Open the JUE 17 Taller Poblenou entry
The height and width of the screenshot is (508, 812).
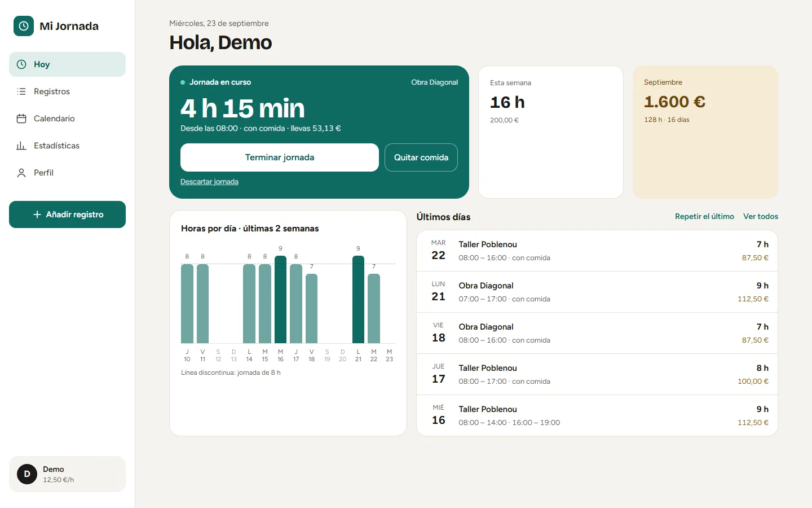597,374
